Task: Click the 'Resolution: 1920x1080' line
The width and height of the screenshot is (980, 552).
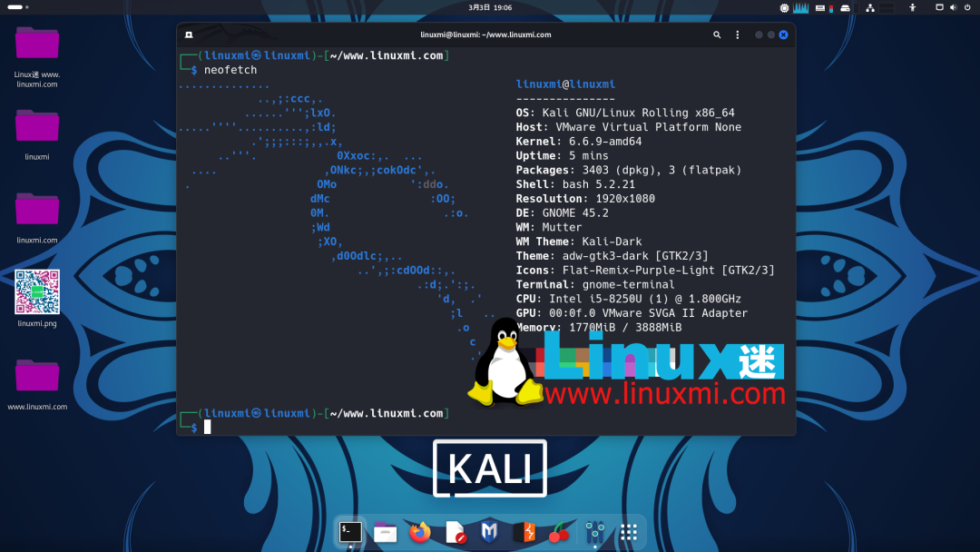Action: pyautogui.click(x=585, y=199)
